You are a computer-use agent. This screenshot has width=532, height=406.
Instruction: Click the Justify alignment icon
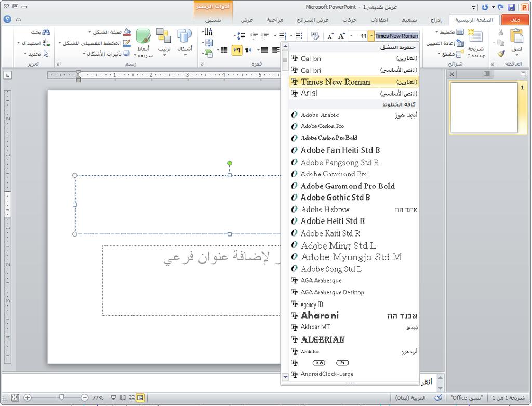264,50
